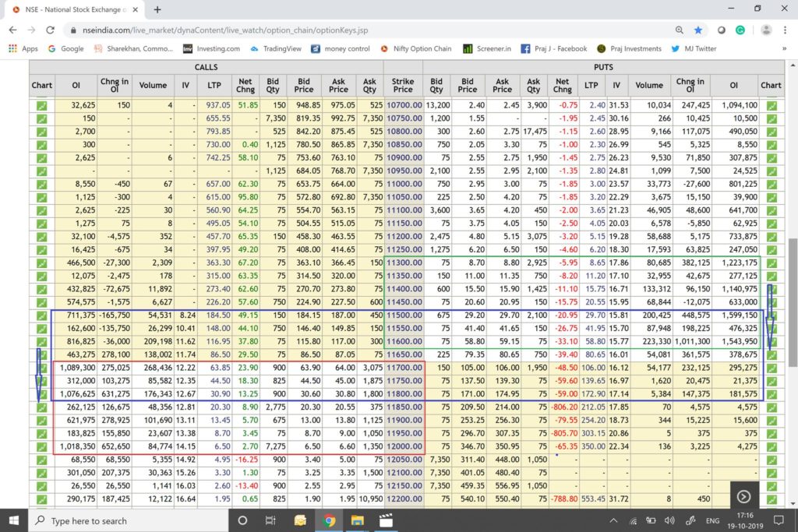798x532 pixels.
Task: Expand the hidden bookmarks overflow chevron
Action: point(783,48)
